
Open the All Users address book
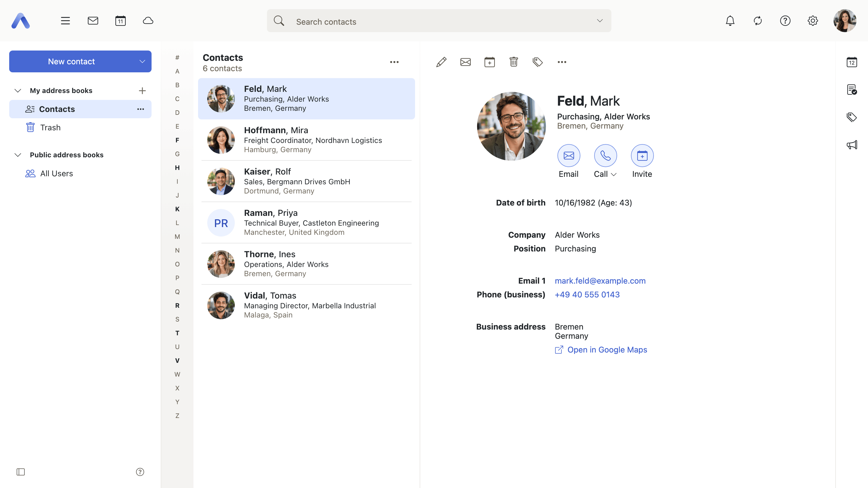[x=80, y=174]
